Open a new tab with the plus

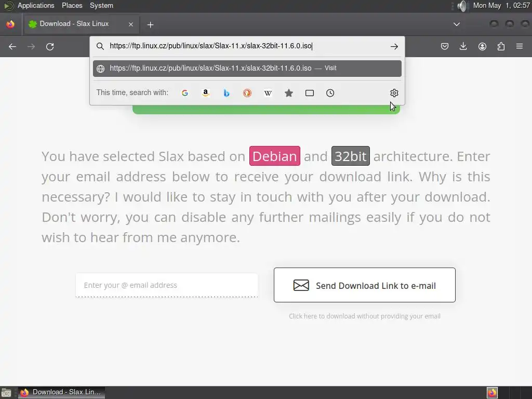150,25
